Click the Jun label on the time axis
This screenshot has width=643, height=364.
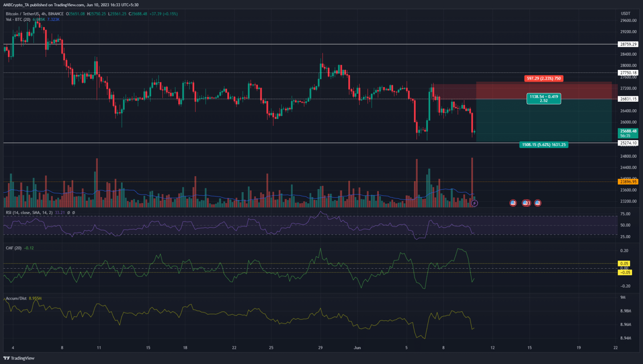pos(358,347)
